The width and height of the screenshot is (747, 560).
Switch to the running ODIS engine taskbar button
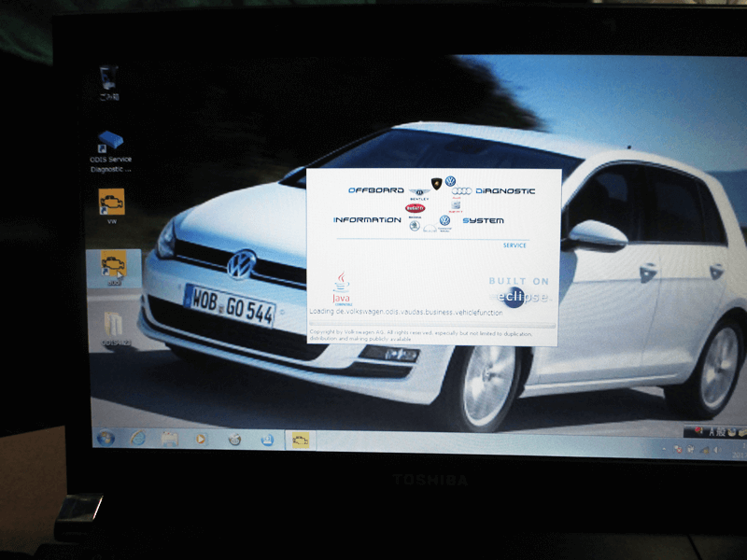pos(301,440)
